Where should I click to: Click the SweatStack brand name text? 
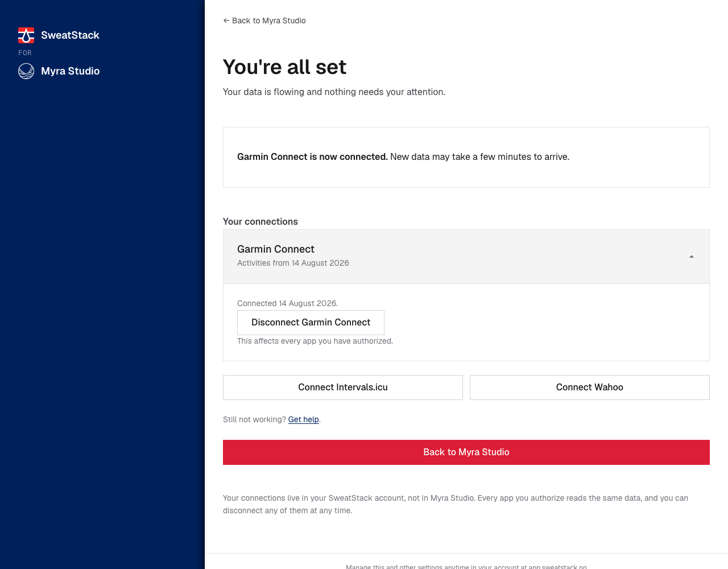pyautogui.click(x=70, y=35)
